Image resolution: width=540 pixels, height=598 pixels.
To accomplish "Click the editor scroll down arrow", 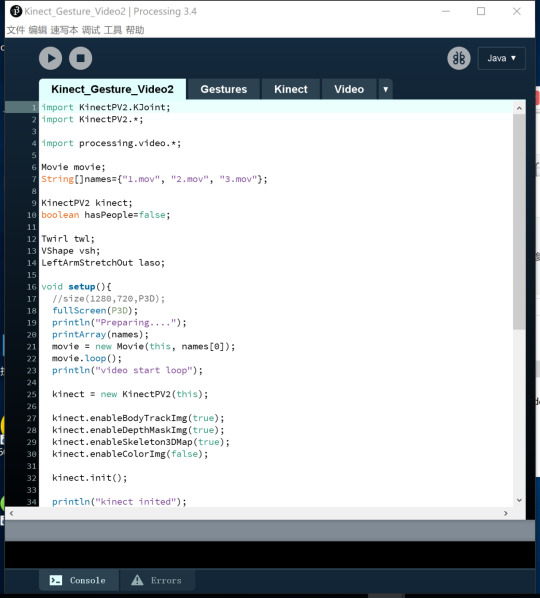I will (x=519, y=500).
